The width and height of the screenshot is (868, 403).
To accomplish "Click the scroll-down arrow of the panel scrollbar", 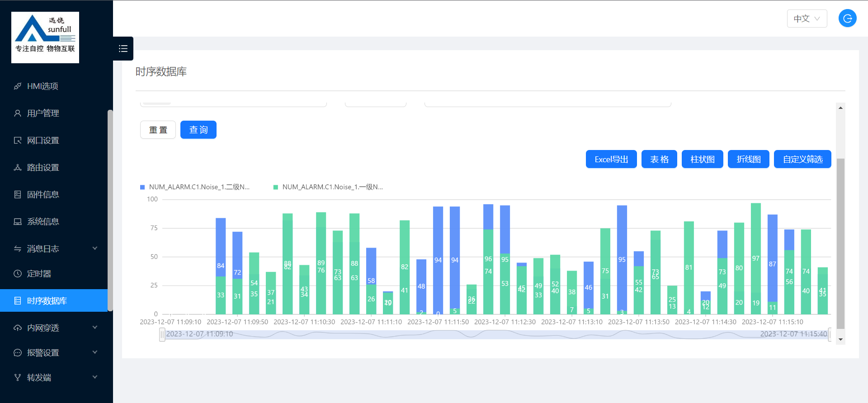I will (x=840, y=339).
